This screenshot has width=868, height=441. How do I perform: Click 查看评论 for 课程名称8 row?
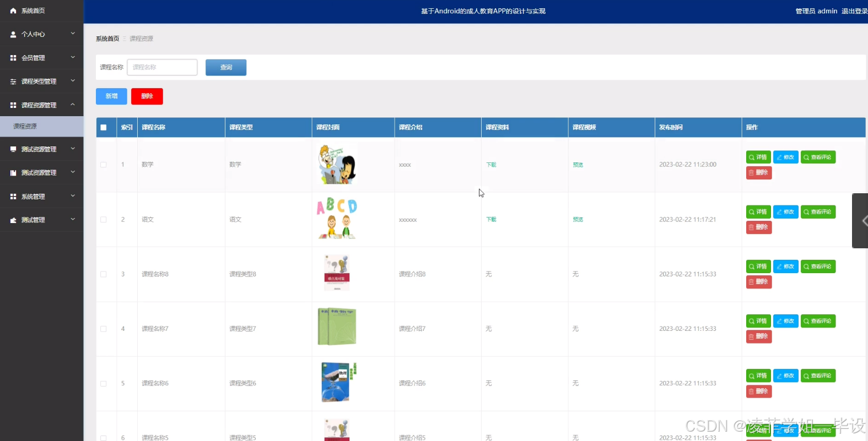(818, 266)
